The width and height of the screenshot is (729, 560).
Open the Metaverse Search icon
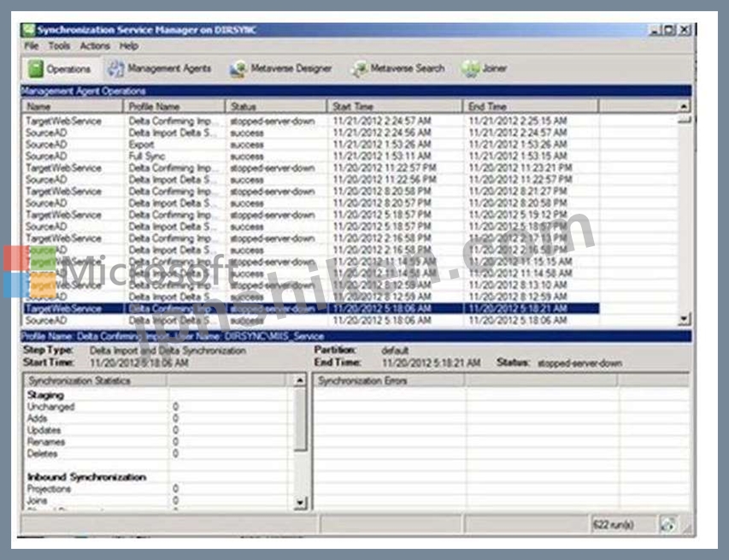(359, 69)
